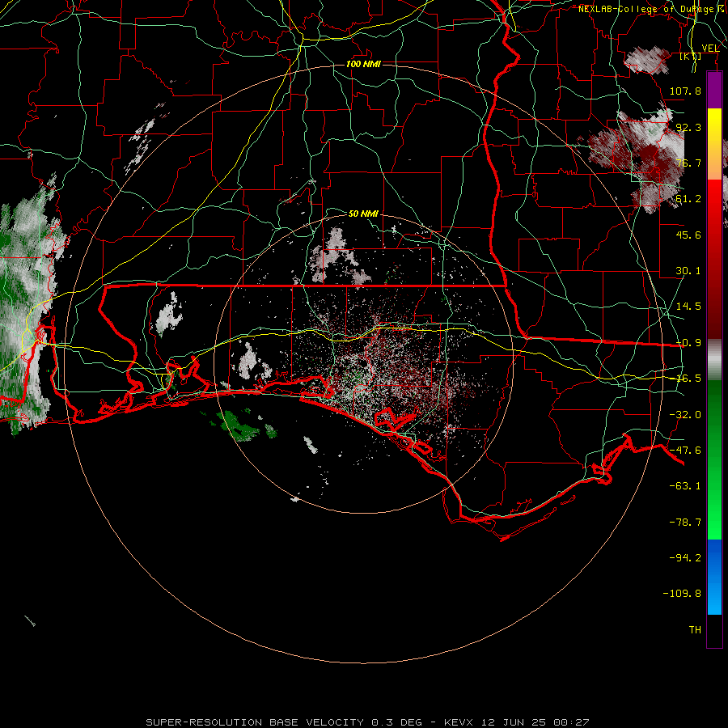Click the -78.7 velocity scale value
This screenshot has height=728, width=728.
[x=685, y=523]
